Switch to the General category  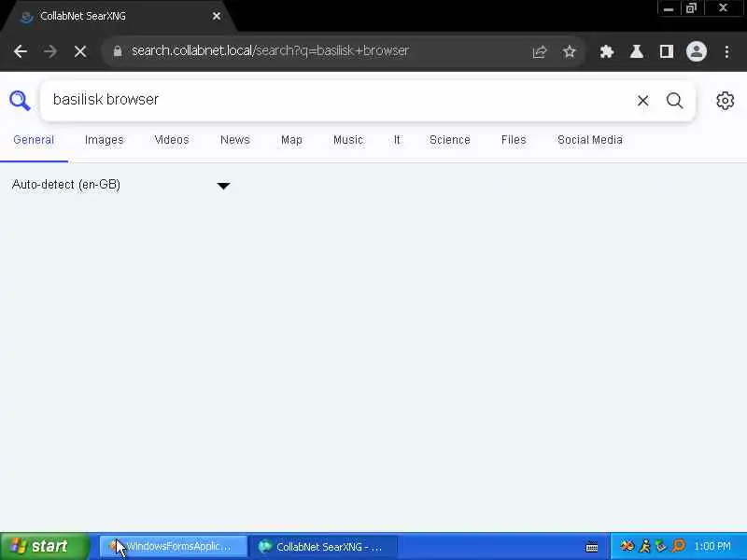[34, 140]
